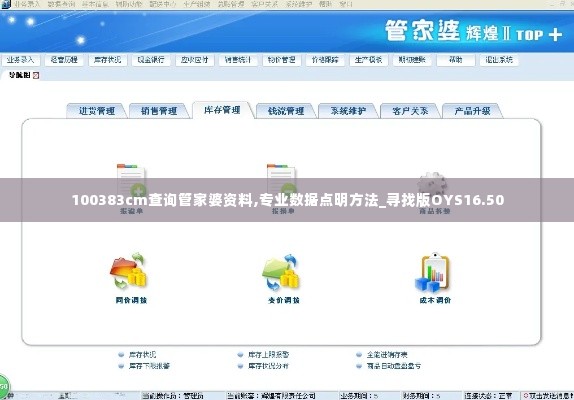
Task: Click the 退出系统 toolbar button
Action: click(x=499, y=60)
